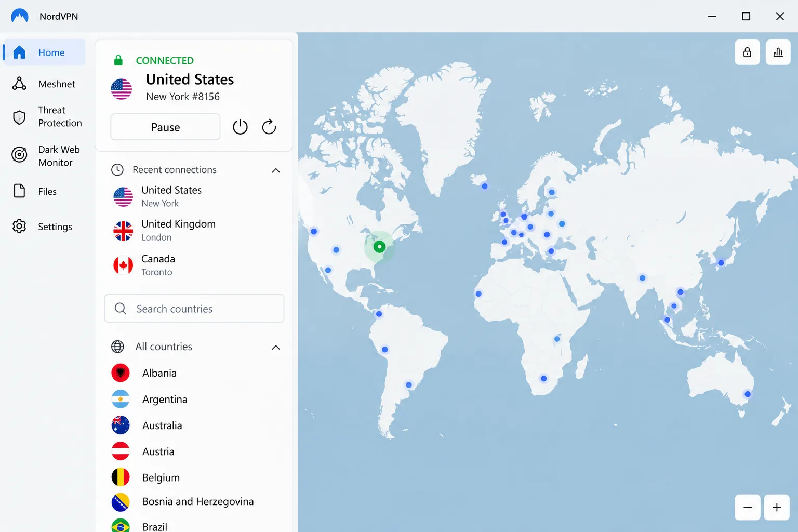Viewport: 798px width, 532px height.
Task: Connect to Belgium
Action: pyautogui.click(x=194, y=477)
